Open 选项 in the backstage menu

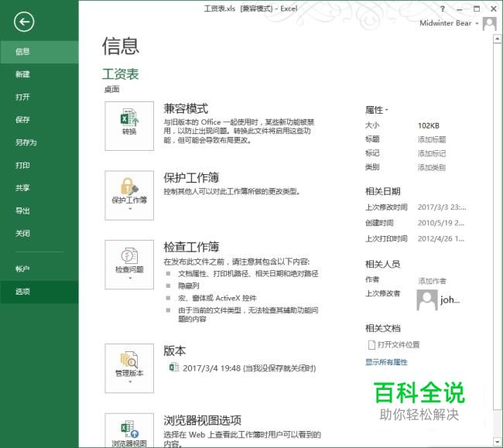click(x=39, y=292)
